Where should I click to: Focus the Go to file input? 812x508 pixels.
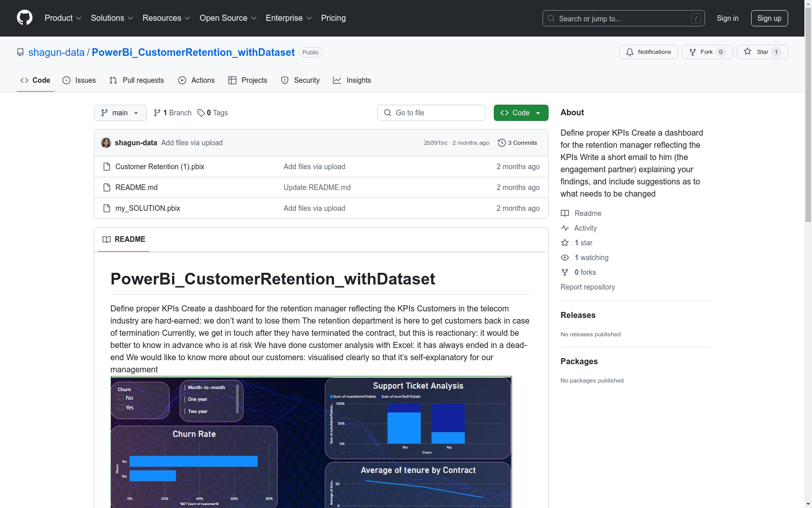(431, 113)
